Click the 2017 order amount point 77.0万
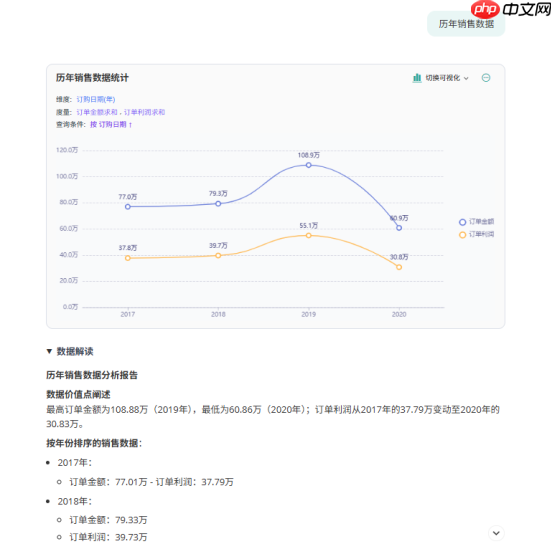The width and height of the screenshot is (552, 549). click(128, 207)
